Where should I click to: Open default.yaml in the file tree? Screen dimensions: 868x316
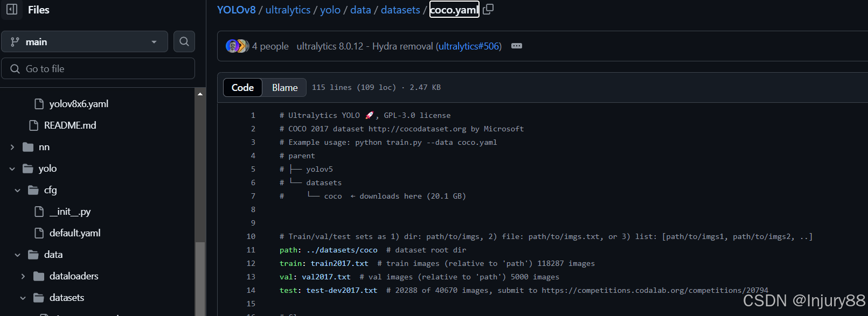click(x=75, y=233)
